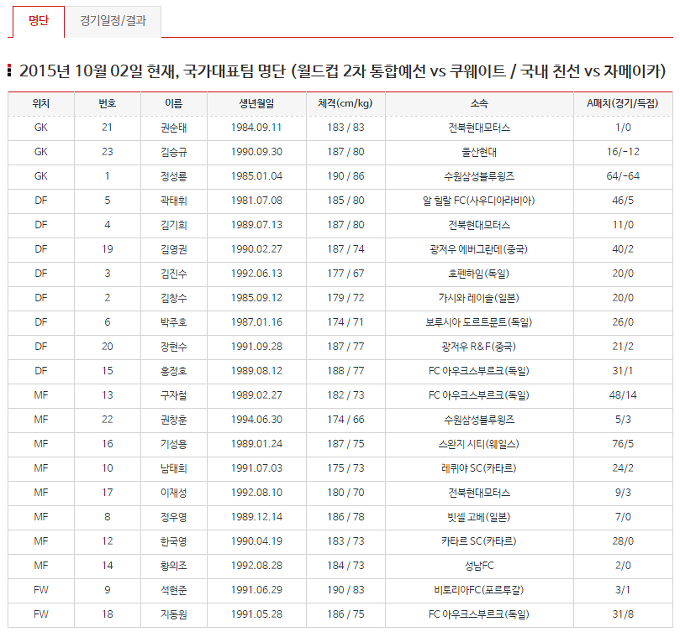This screenshot has width=680, height=632.
Task: Click A-match value 31/8
Action: click(623, 613)
